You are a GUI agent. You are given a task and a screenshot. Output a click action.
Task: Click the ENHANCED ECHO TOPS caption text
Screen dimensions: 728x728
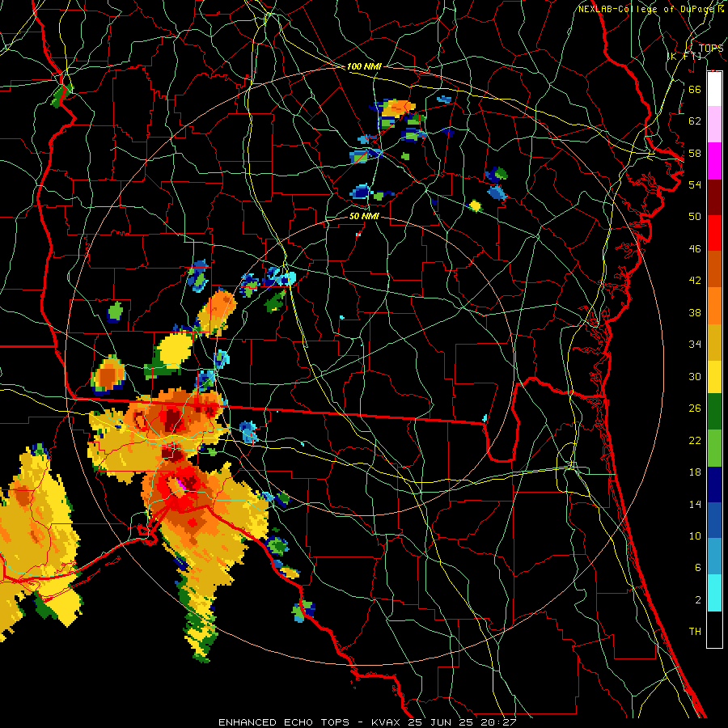coord(284,722)
